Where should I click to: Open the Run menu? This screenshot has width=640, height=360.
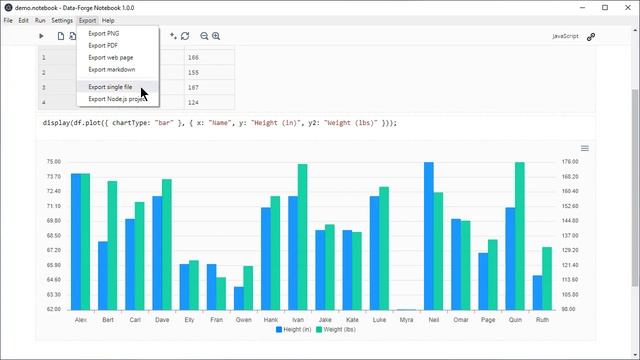click(40, 20)
